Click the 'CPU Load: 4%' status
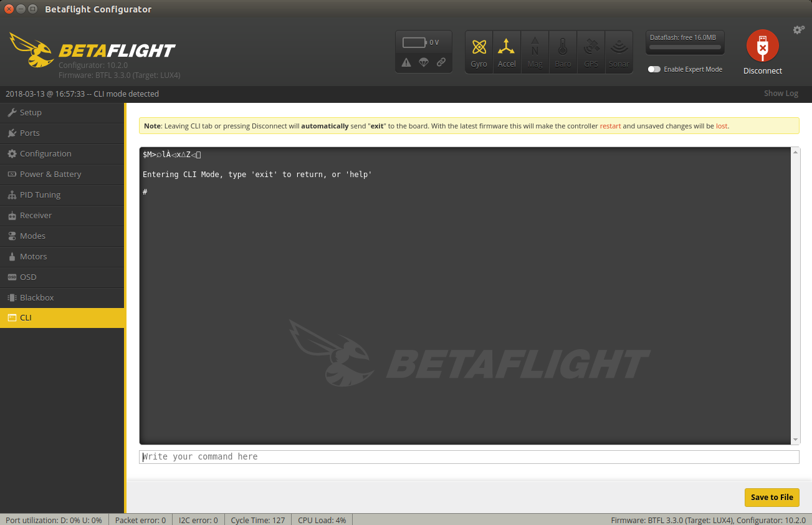Screen dimensions: 812x525 pyautogui.click(x=322, y=520)
